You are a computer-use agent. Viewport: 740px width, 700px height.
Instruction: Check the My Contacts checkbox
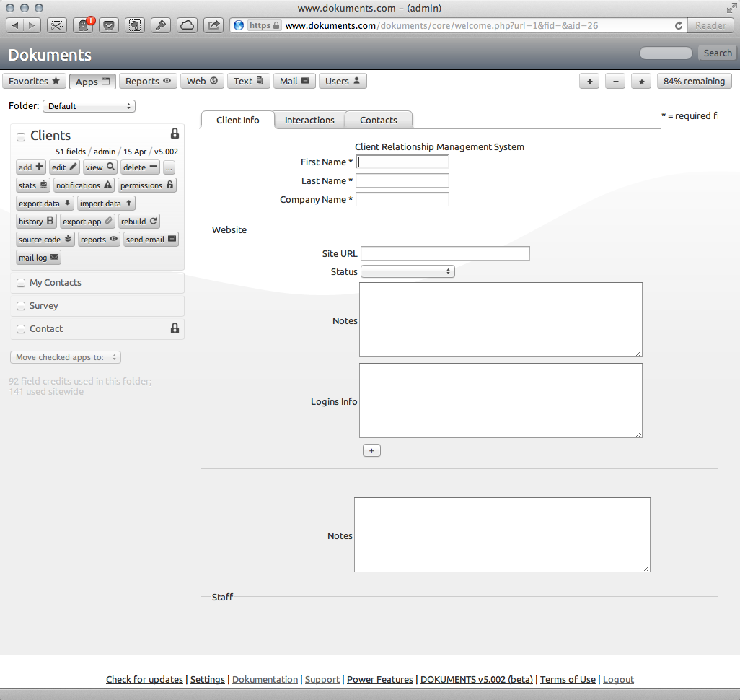click(21, 283)
